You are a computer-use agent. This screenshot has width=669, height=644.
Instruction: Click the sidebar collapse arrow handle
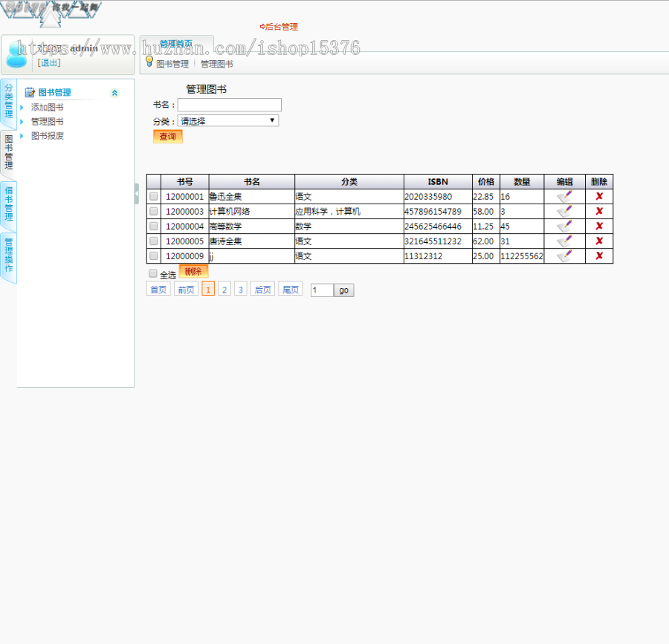point(137,193)
